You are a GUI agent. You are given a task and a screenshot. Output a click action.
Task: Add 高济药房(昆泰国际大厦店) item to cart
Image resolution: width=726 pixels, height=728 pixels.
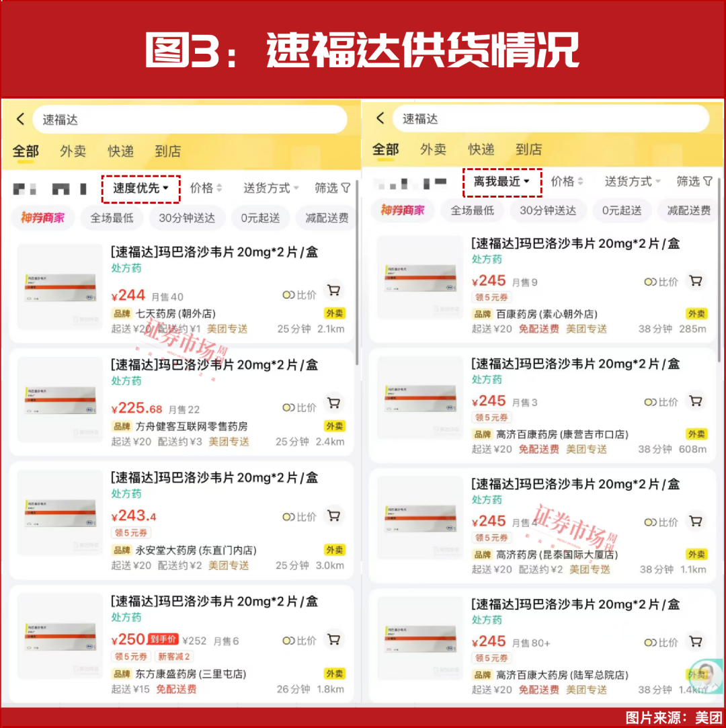click(695, 522)
